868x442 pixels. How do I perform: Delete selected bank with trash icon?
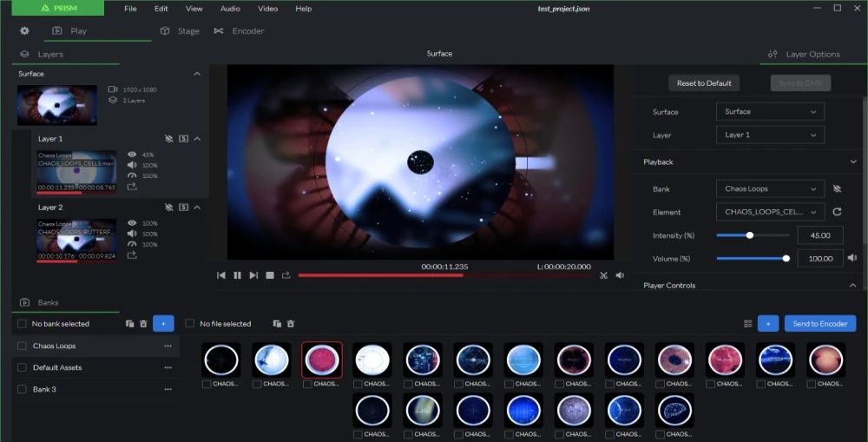tap(143, 324)
